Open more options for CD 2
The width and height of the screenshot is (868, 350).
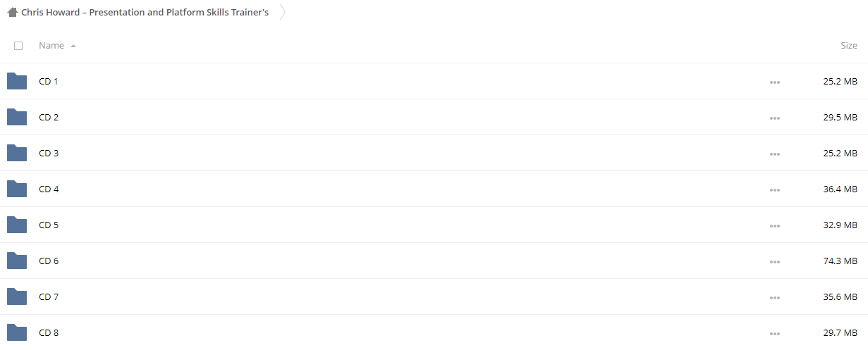coord(775,118)
